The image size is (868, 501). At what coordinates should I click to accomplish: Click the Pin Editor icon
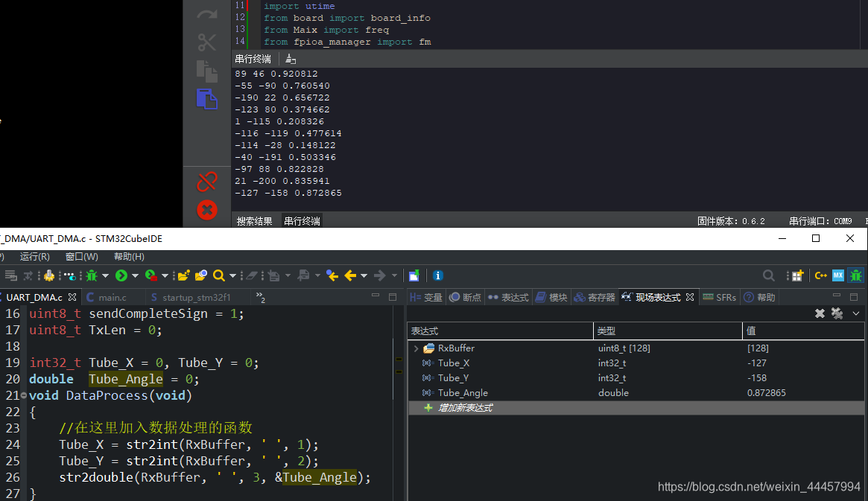point(414,275)
